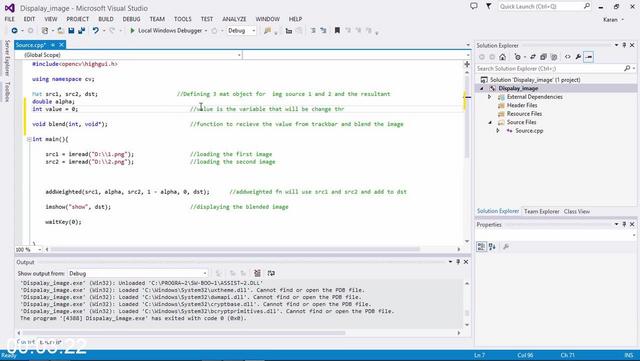Open the Local Windows Debugger dropdown arrow

(206, 31)
